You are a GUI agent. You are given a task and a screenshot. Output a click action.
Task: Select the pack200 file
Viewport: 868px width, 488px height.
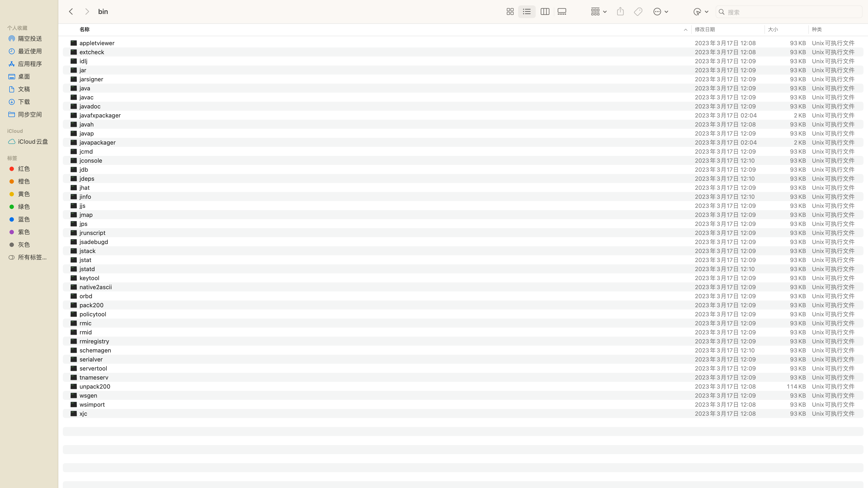[463, 305]
